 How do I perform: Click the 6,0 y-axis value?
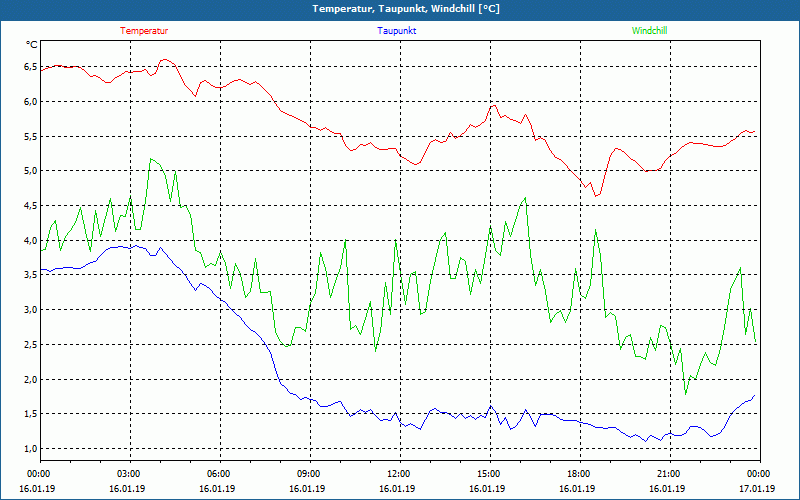click(x=31, y=102)
